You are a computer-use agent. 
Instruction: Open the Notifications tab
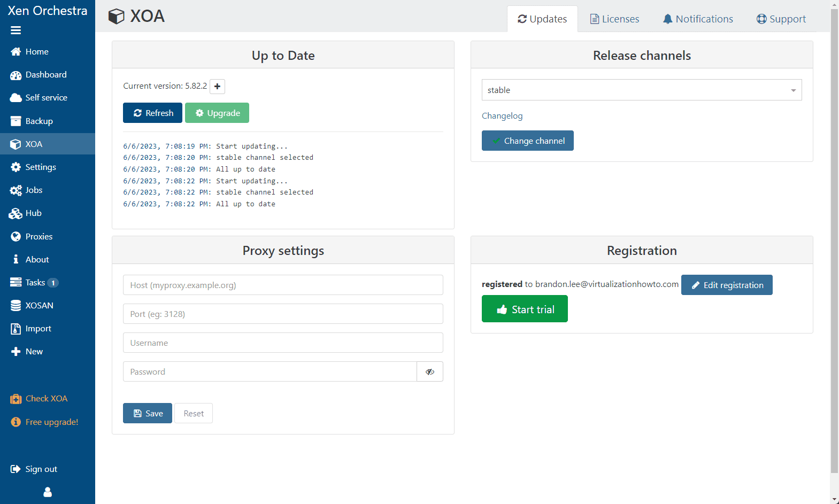tap(698, 19)
